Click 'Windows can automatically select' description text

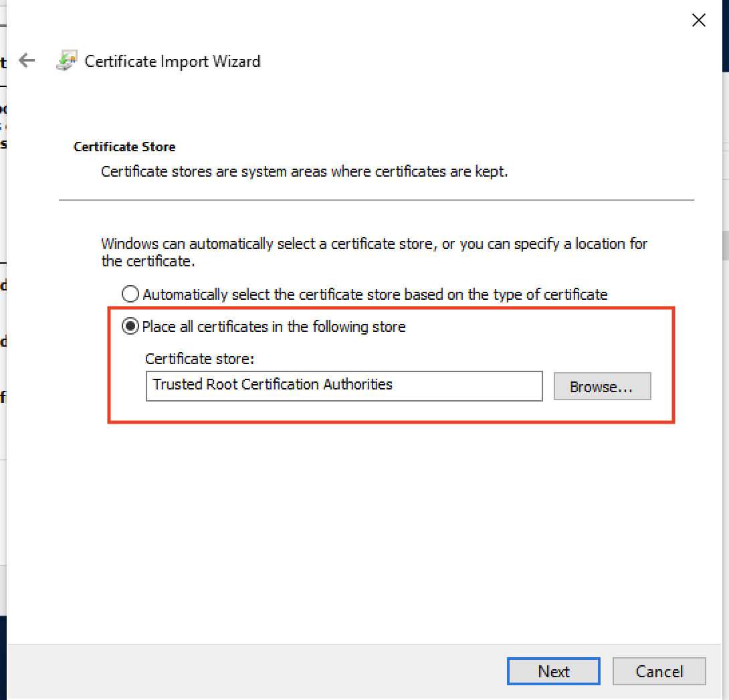pos(375,252)
